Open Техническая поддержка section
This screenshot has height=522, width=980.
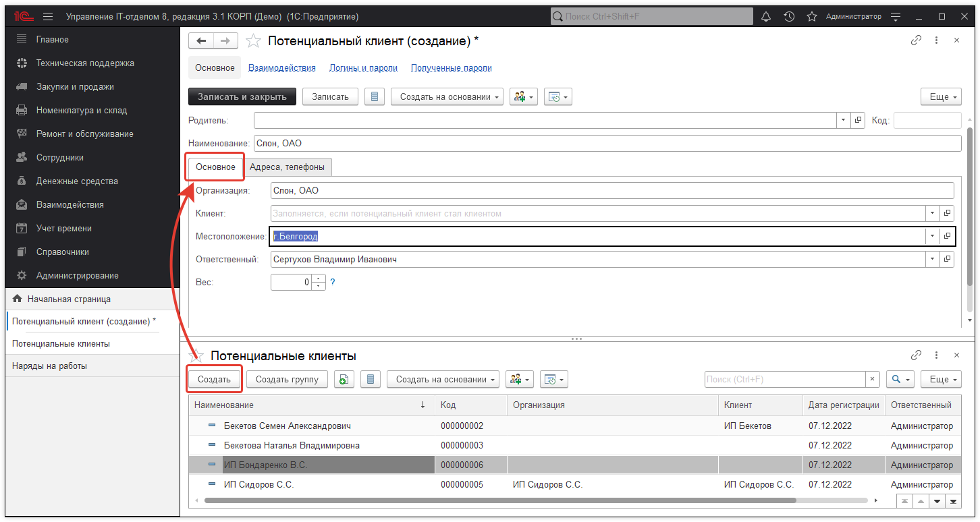(x=85, y=63)
